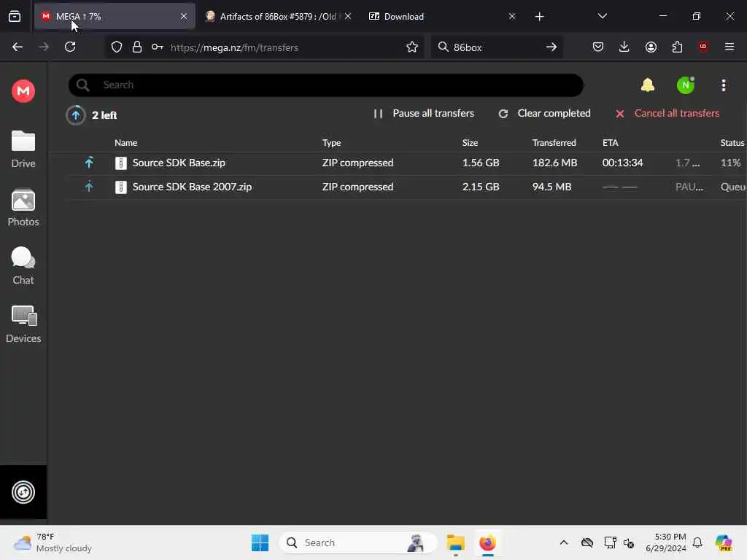747x560 pixels.
Task: Click the zip file icon of Source SDK Base.zip
Action: pos(120,163)
